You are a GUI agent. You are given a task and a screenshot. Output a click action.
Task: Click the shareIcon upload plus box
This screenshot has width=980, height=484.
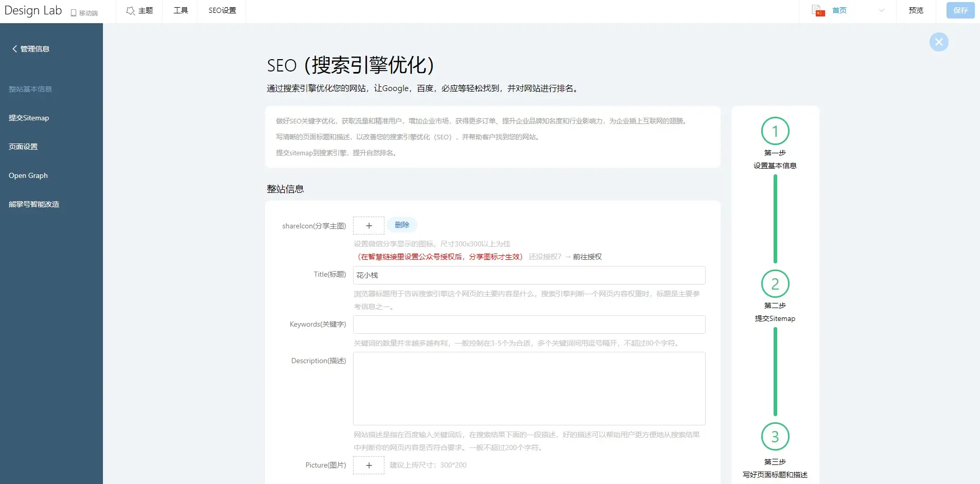(x=369, y=226)
